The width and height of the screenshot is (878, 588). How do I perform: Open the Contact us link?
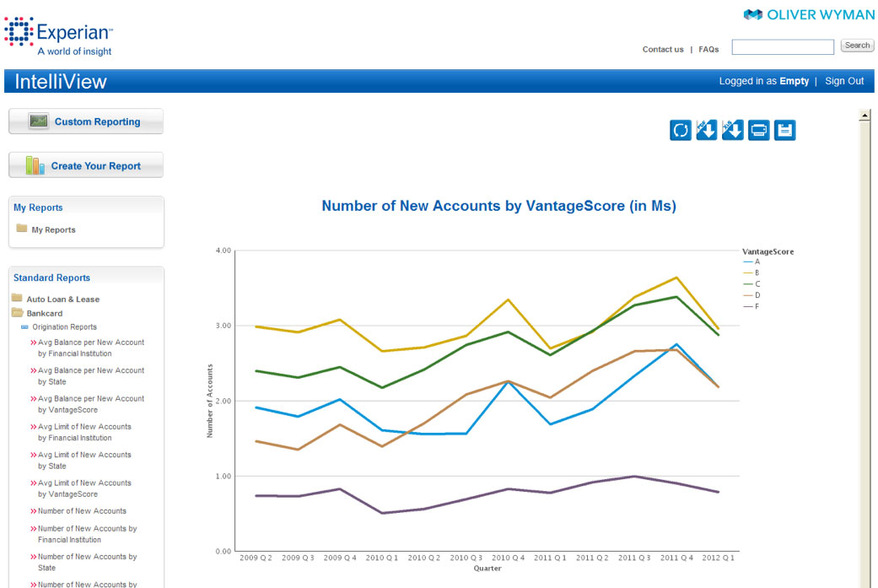(x=663, y=50)
